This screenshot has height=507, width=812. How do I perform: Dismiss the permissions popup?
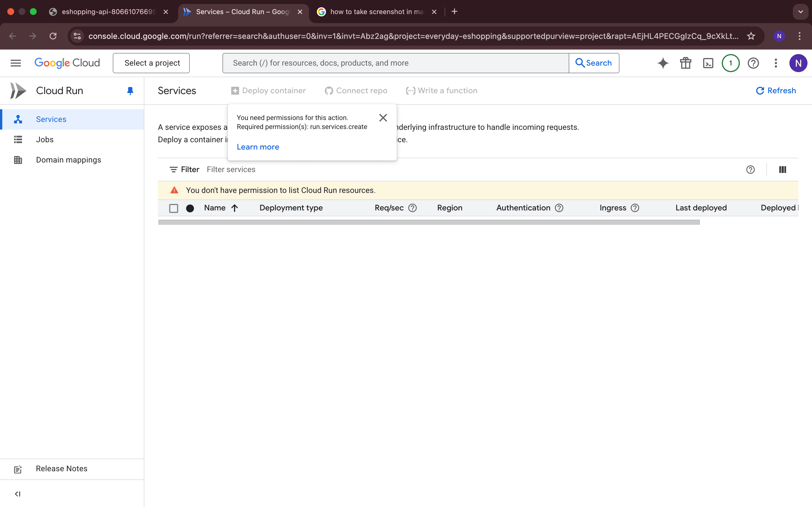383,118
